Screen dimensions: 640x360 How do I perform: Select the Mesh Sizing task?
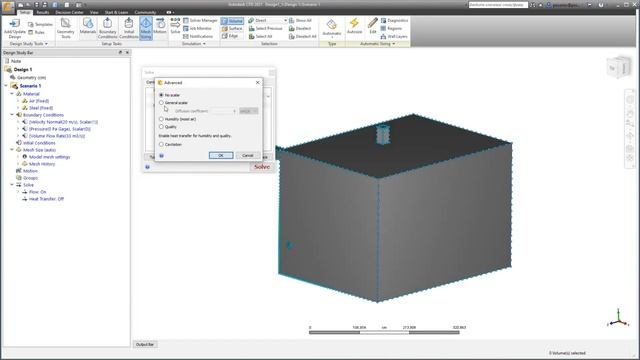coord(146,28)
